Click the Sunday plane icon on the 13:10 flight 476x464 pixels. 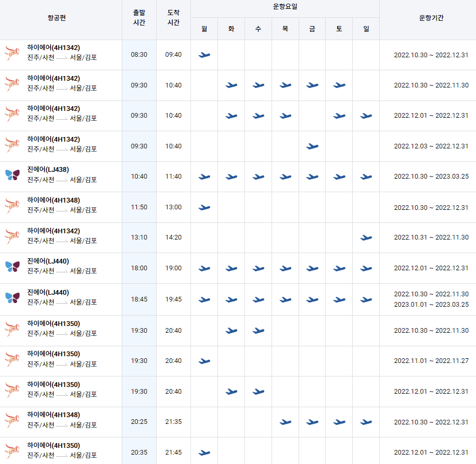pos(366,237)
